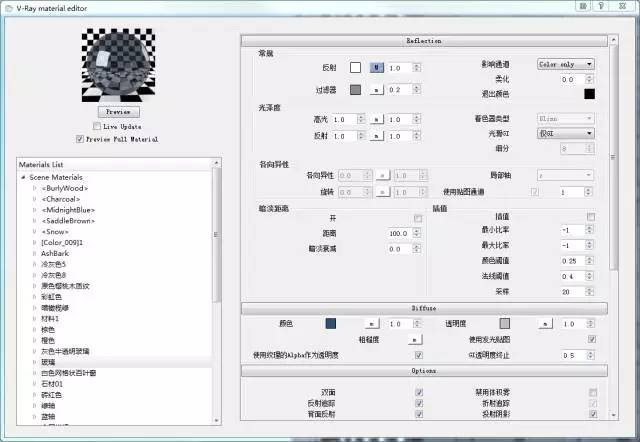
Task: Open the blue Diffuse 颜色 swatch
Action: [x=331, y=324]
